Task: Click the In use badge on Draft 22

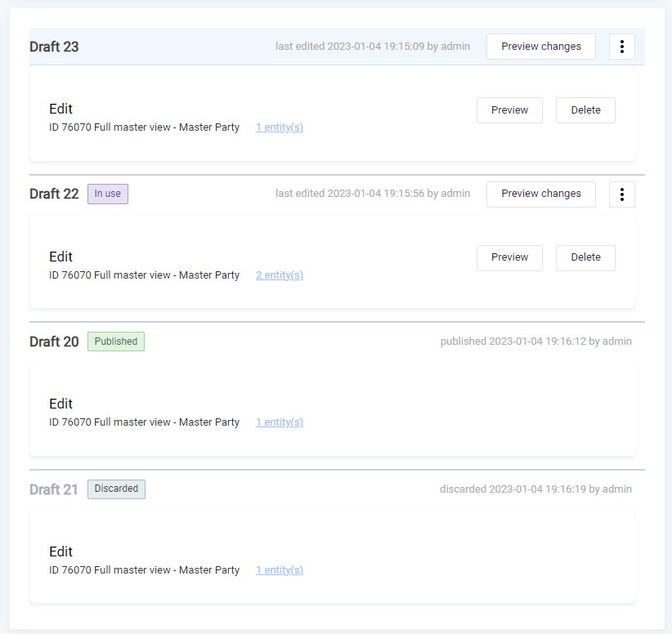Action: point(108,194)
